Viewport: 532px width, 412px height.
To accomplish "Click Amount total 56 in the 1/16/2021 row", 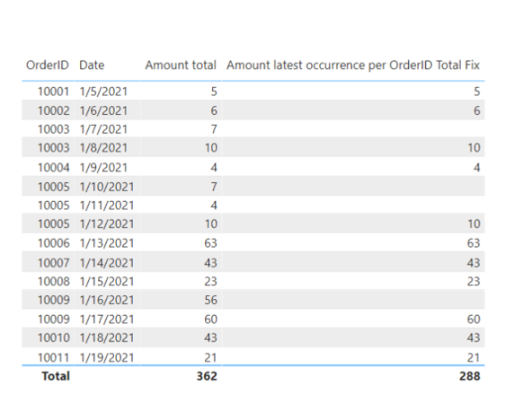I will pyautogui.click(x=210, y=300).
